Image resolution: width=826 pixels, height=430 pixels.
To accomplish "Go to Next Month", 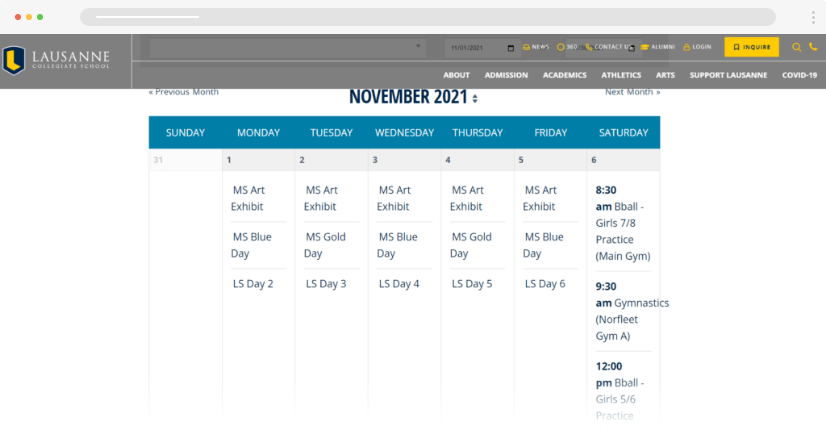I will 632,92.
